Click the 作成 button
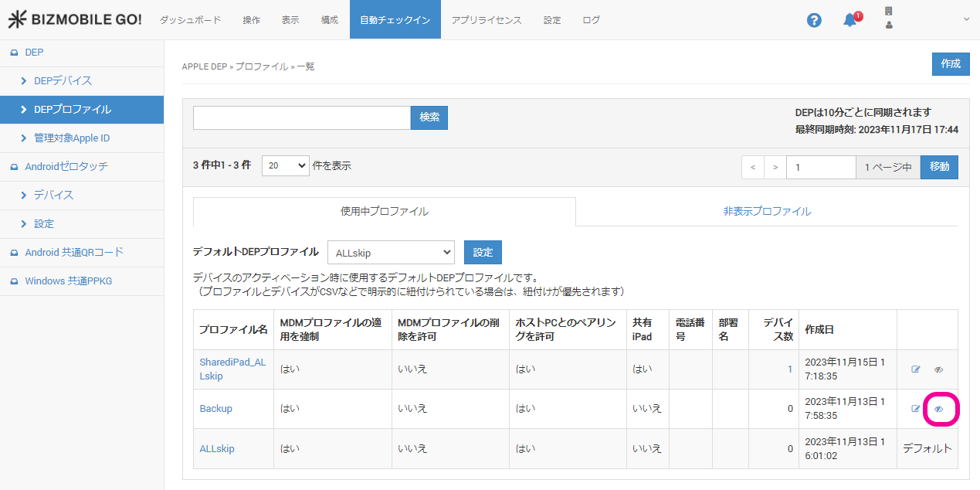980x490 pixels. point(950,64)
